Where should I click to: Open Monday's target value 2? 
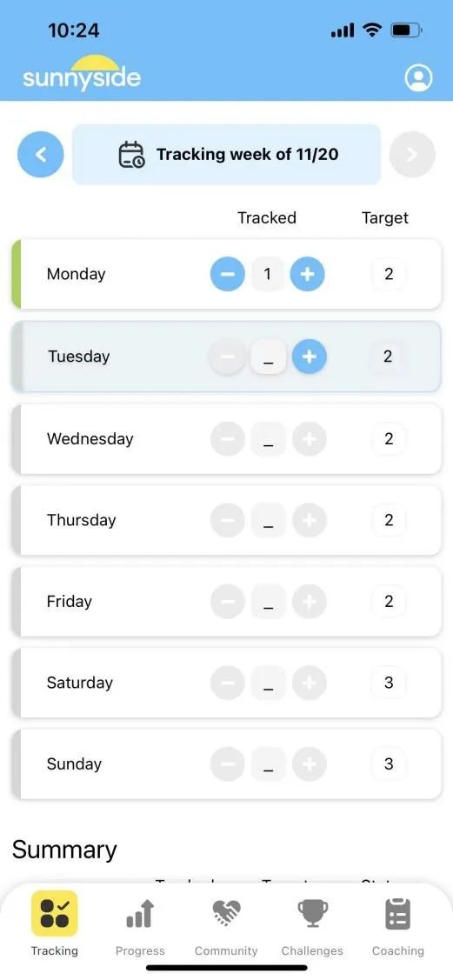point(389,275)
